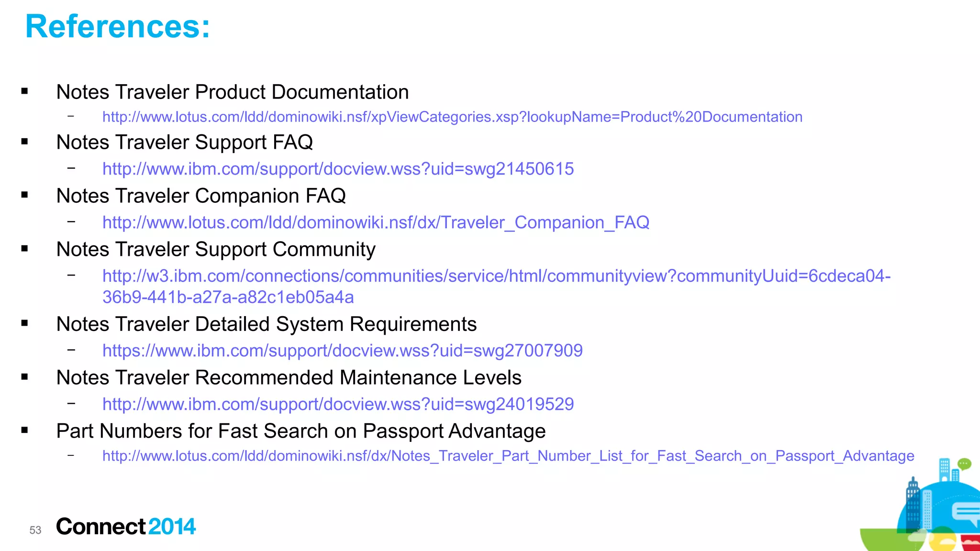Select 'Part Numbers for Fast Search' bullet text
This screenshot has height=551, width=980.
pos(301,431)
